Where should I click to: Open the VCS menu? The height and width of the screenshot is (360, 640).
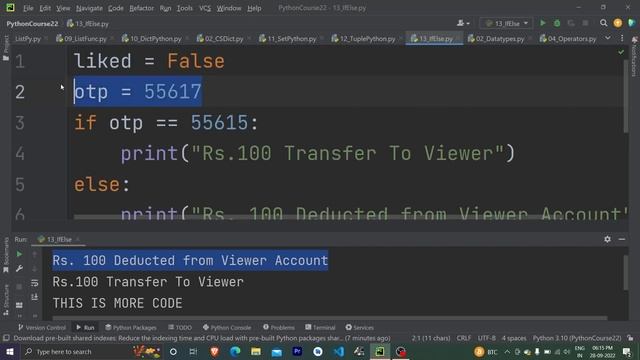coord(205,8)
